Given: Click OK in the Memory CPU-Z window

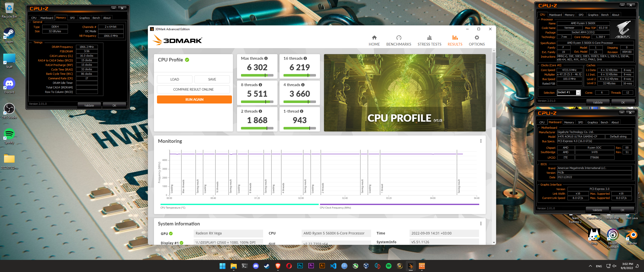Looking at the screenshot, I should (x=114, y=106).
